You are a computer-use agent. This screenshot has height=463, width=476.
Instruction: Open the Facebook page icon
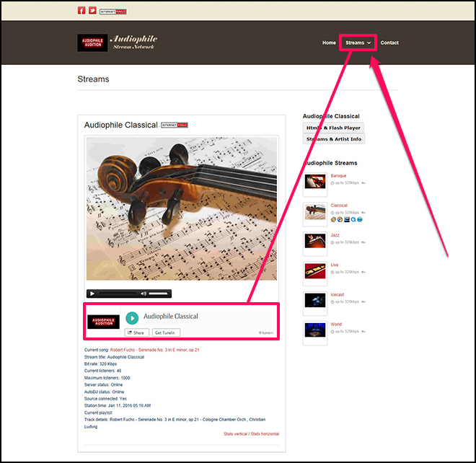pyautogui.click(x=81, y=11)
